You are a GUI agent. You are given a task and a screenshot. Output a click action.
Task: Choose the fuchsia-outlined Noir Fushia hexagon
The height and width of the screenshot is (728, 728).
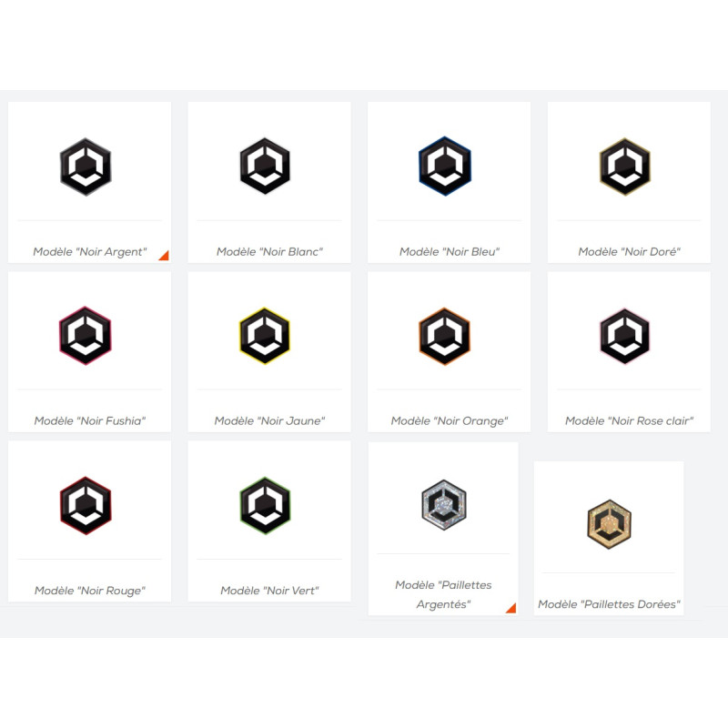[x=86, y=336]
